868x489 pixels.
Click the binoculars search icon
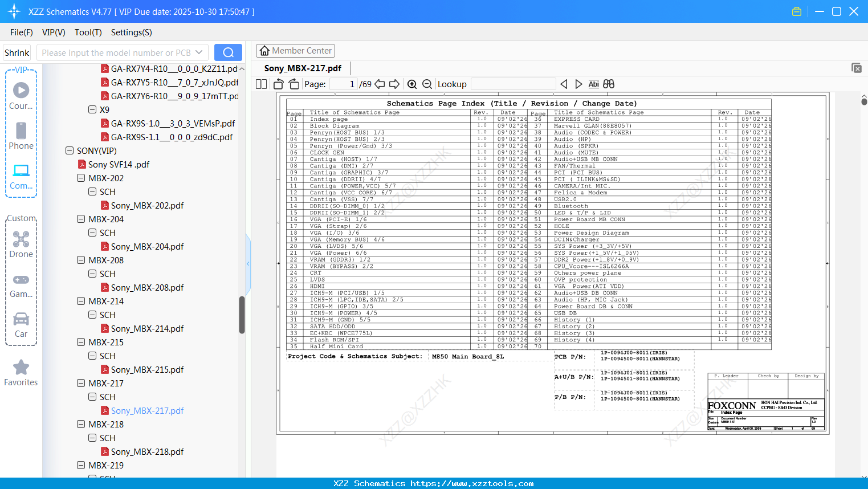click(x=609, y=84)
